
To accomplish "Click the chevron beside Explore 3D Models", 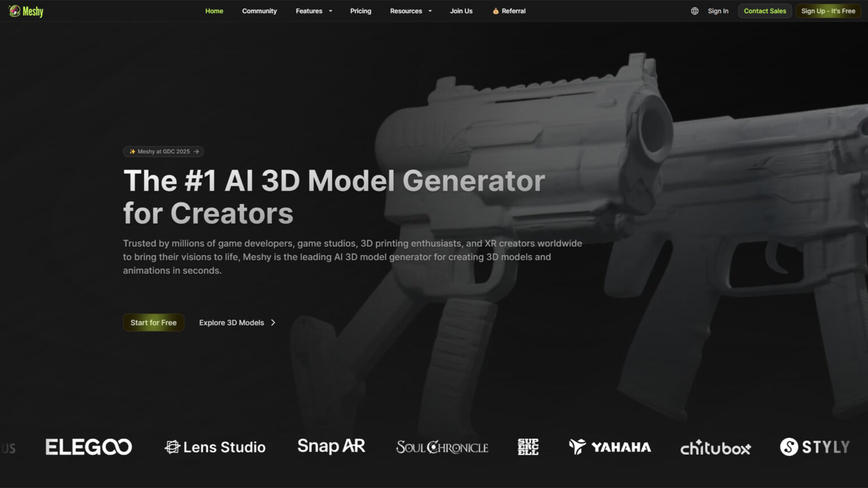I will [x=273, y=323].
